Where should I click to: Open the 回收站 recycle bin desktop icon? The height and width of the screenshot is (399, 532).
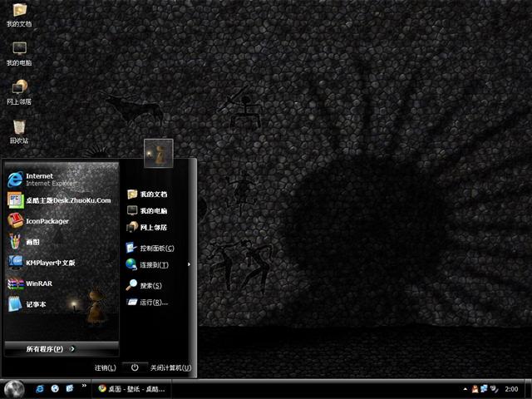pos(19,130)
